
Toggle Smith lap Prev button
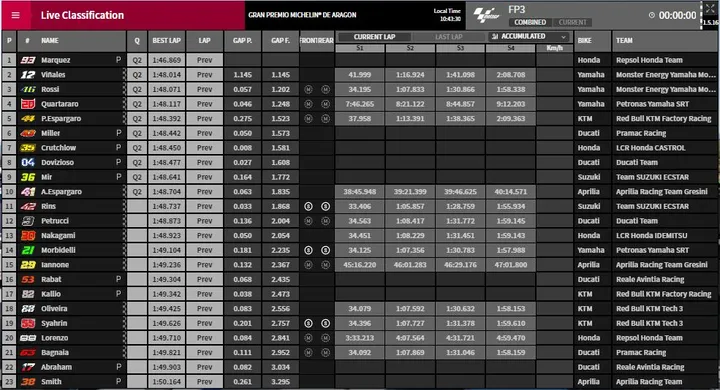pyautogui.click(x=205, y=382)
